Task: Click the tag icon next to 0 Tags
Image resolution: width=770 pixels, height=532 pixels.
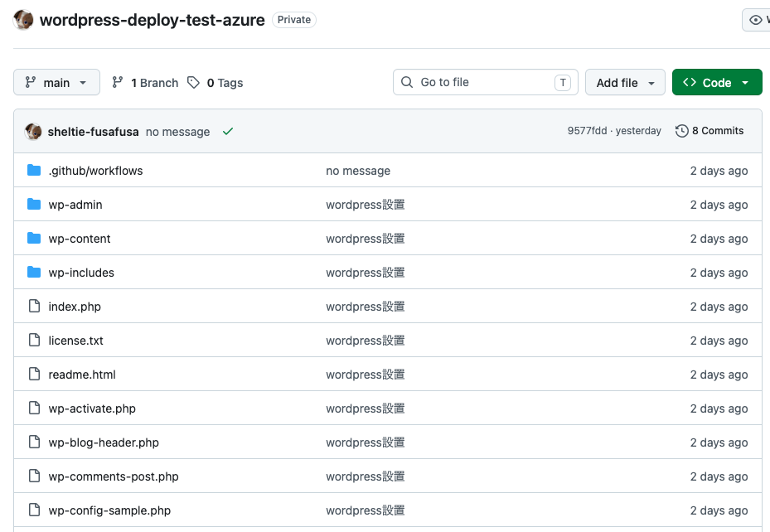Action: (x=193, y=82)
